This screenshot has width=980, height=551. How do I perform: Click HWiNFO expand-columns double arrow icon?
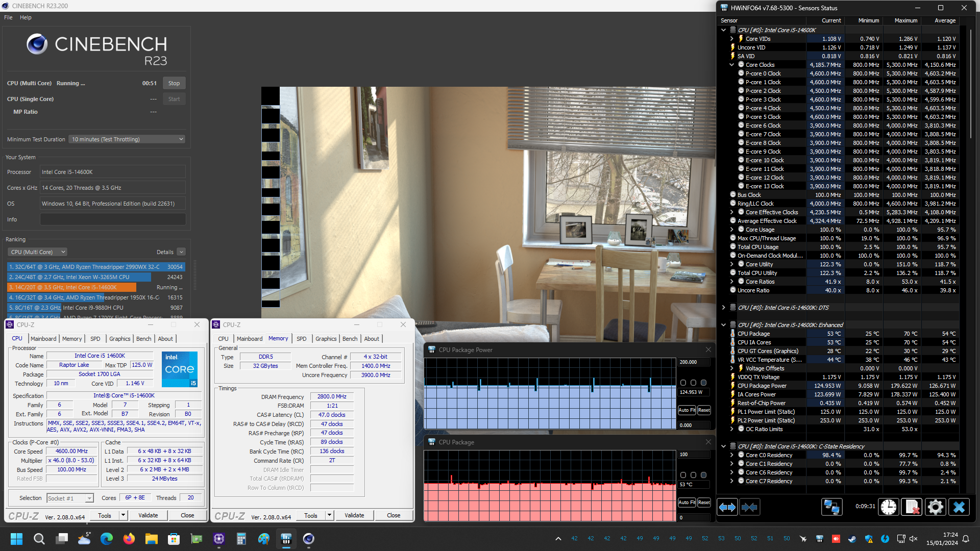coord(727,507)
